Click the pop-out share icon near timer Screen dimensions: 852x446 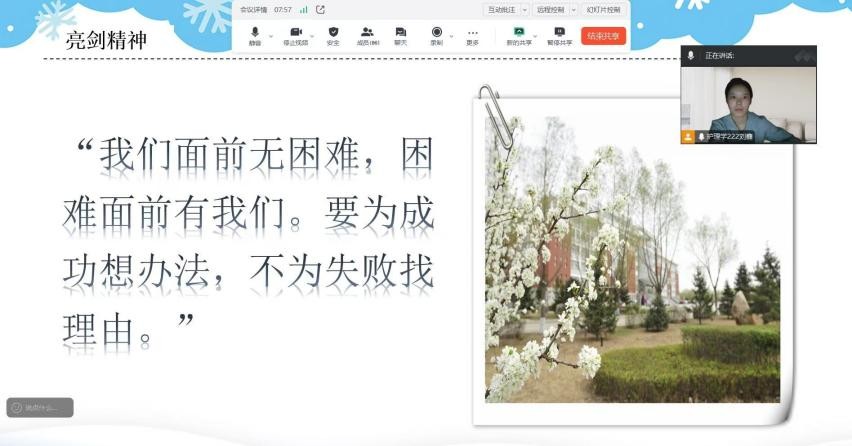[320, 9]
